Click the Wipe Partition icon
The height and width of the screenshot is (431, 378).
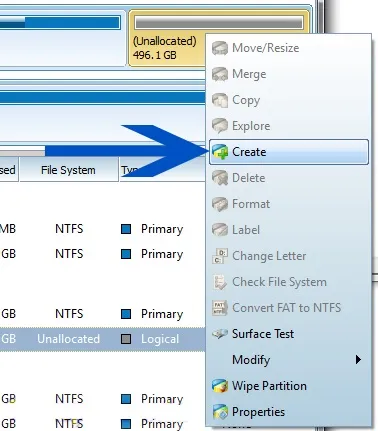pyautogui.click(x=220, y=386)
